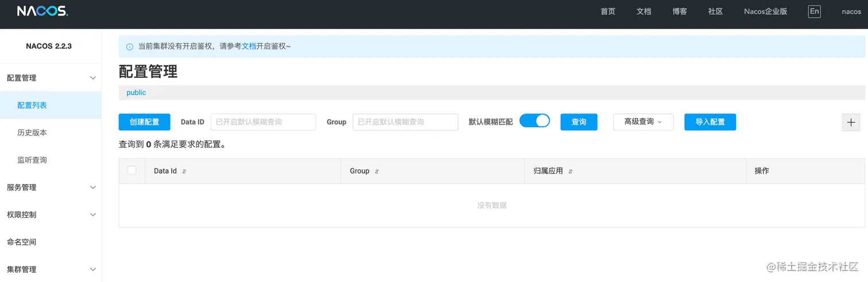This screenshot has height=282, width=868.
Task: Click the 没有数据 empty table message
Action: coord(492,205)
